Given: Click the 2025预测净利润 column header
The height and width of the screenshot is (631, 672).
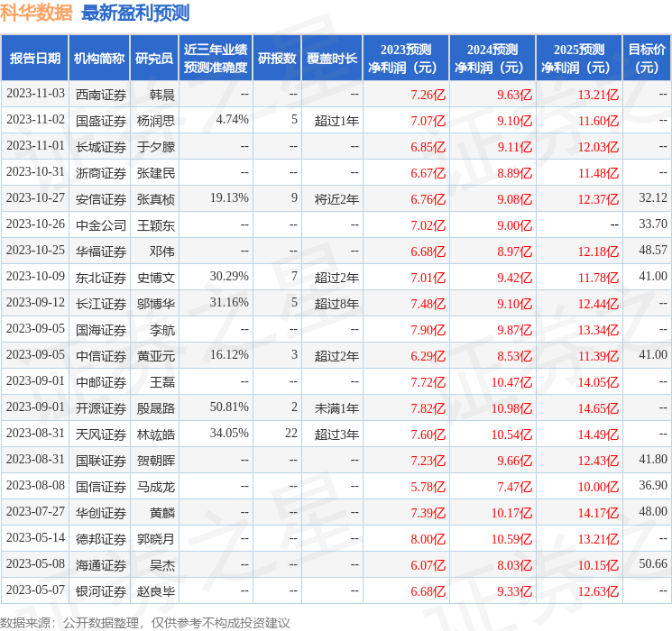Looking at the screenshot, I should 579,59.
